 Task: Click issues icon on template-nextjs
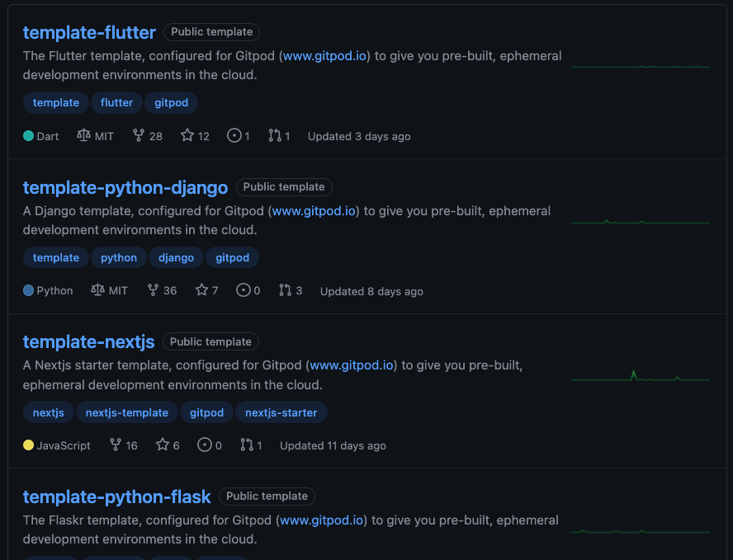click(205, 445)
